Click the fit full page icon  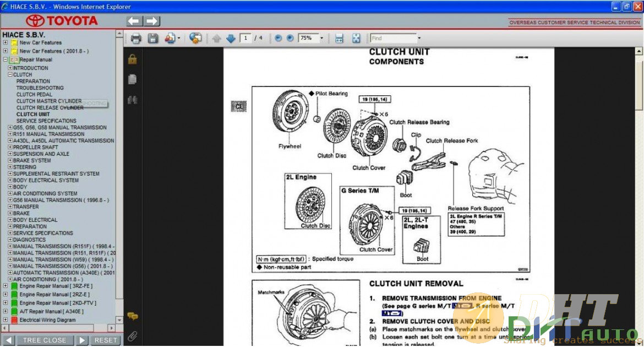pos(356,39)
